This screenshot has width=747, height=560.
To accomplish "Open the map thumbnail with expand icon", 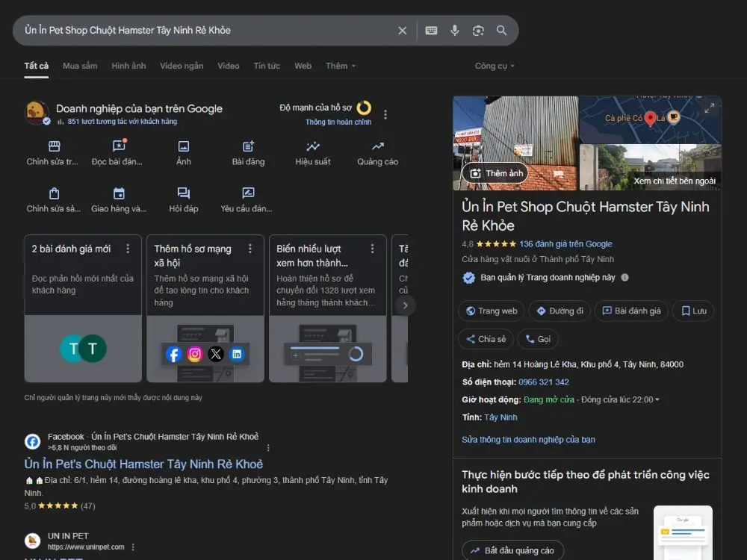I will point(650,119).
